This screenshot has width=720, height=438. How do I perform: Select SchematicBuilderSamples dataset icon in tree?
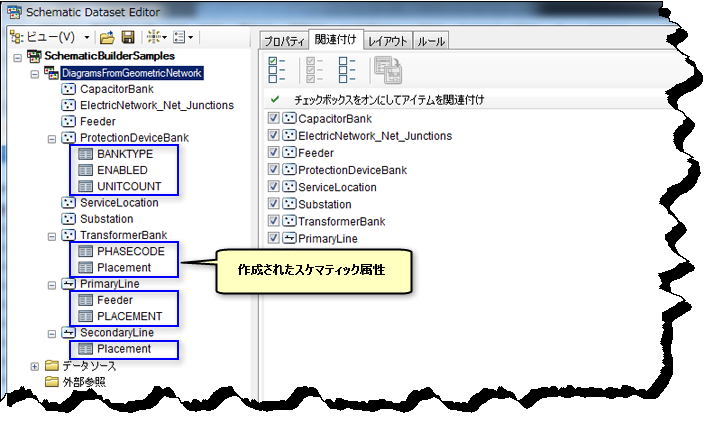tap(34, 56)
